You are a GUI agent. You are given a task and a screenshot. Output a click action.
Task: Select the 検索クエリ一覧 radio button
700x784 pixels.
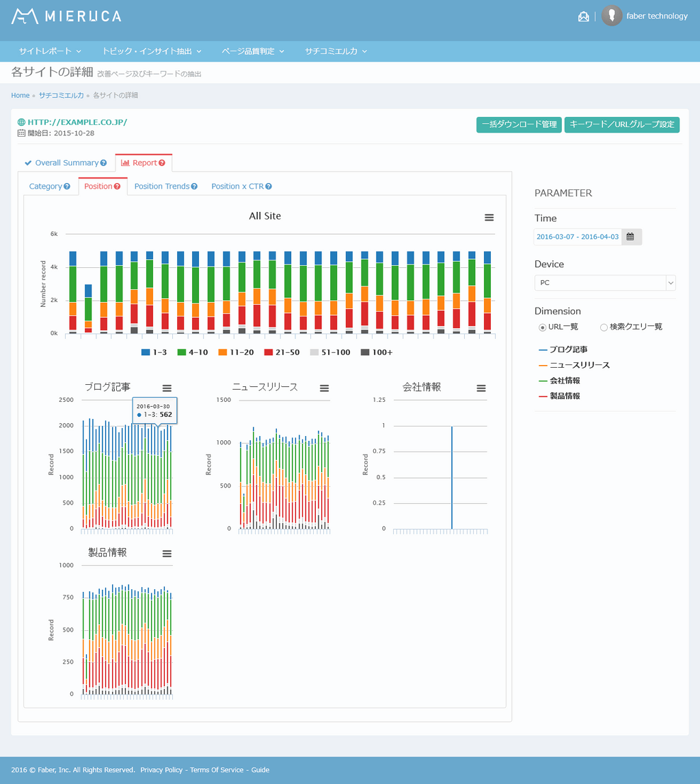(604, 327)
